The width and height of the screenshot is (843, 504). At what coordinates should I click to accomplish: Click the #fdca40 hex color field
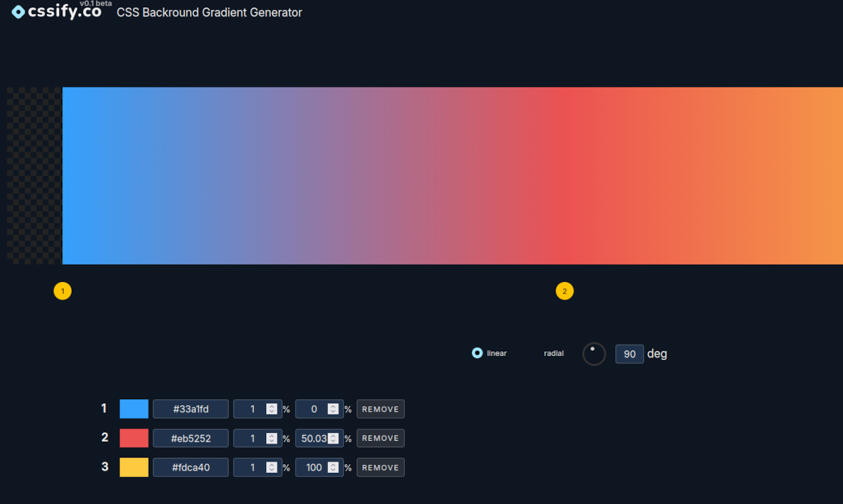[x=191, y=468]
